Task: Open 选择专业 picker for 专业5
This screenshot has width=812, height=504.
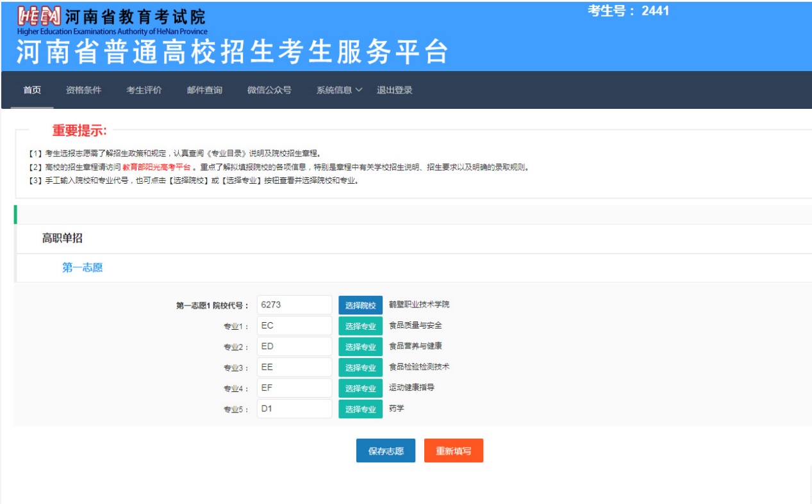Action: coord(360,409)
